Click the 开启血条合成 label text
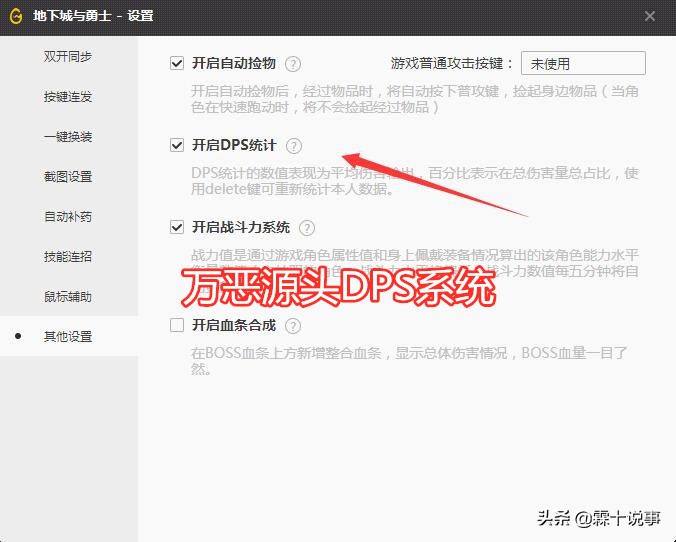Image resolution: width=676 pixels, height=542 pixels. pos(234,325)
